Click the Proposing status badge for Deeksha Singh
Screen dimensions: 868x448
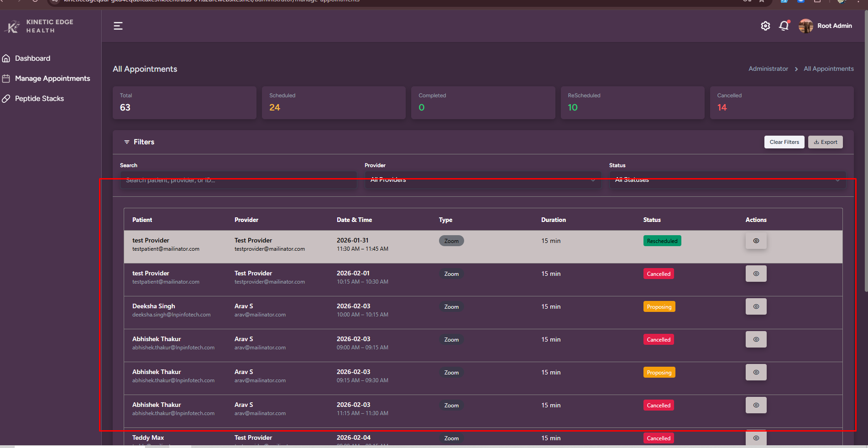click(x=659, y=307)
